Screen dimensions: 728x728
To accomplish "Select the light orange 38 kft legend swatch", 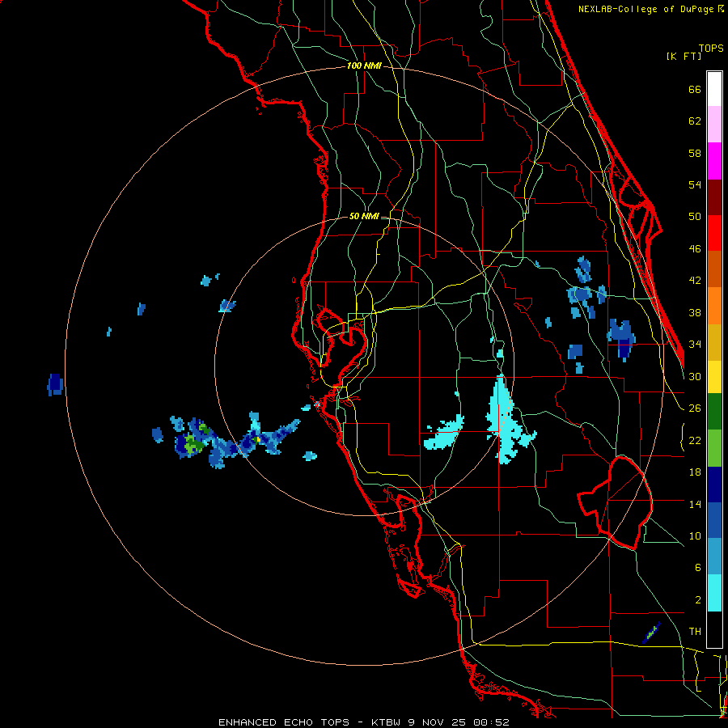I will (x=714, y=306).
